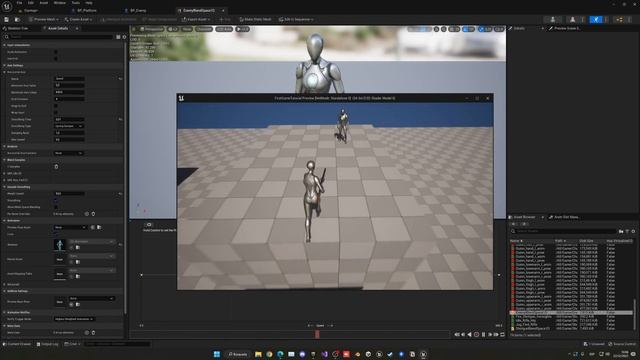Image resolution: width=640 pixels, height=360 pixels.
Task: Click the Minimum Axis Value field
Action: 69,85
